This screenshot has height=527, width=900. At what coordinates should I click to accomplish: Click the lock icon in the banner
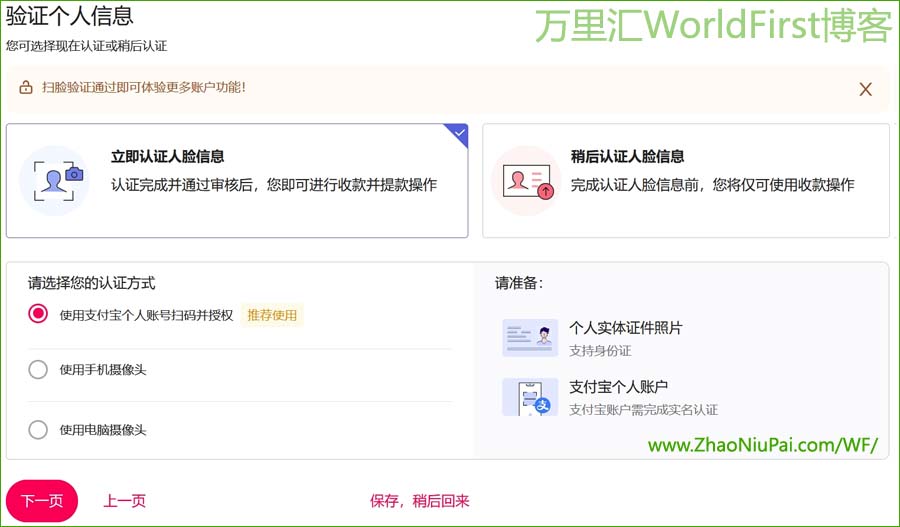coord(26,88)
